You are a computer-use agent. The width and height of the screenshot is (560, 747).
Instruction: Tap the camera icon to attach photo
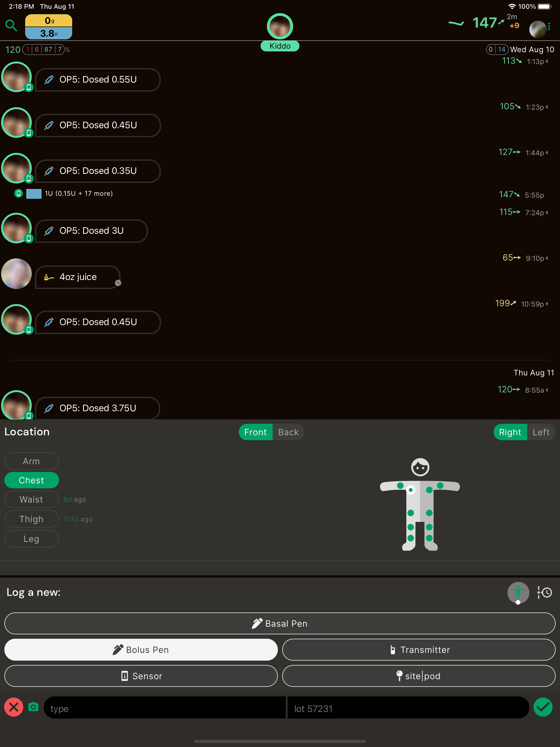[x=33, y=707]
